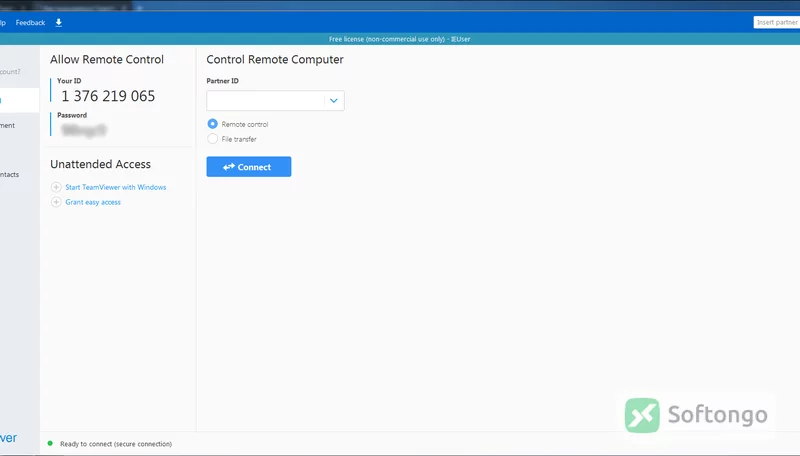Open the Grant easy access link
This screenshot has width=800, height=456.
[x=93, y=202]
